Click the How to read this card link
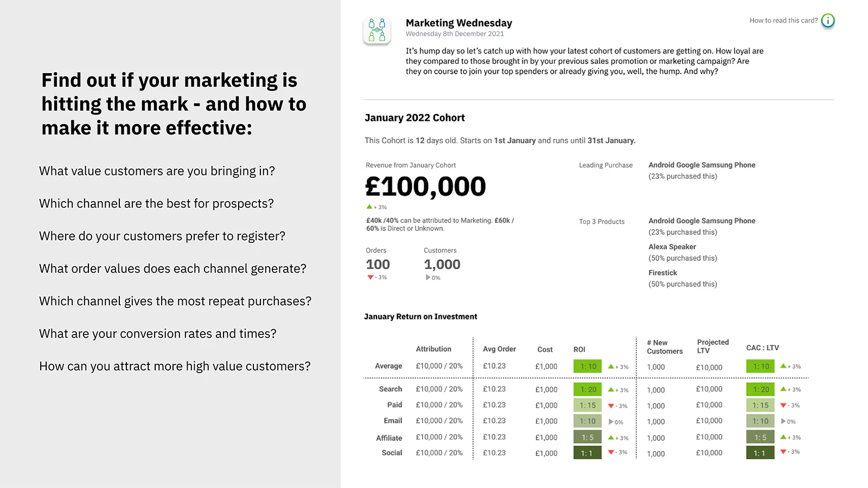 pyautogui.click(x=783, y=21)
